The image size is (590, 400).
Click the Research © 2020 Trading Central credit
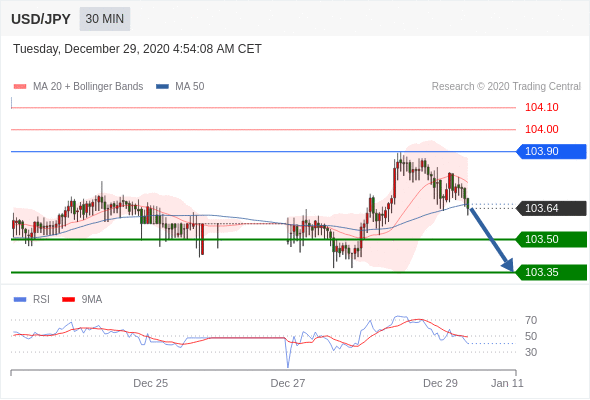[x=506, y=87]
